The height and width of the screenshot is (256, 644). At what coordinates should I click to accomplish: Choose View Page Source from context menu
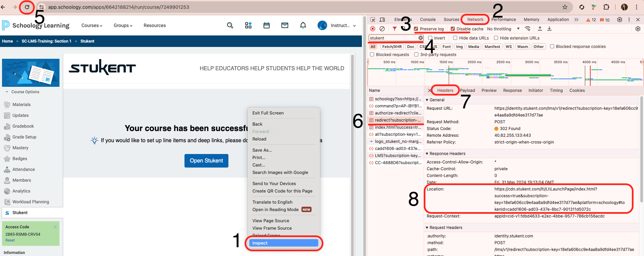point(271,221)
